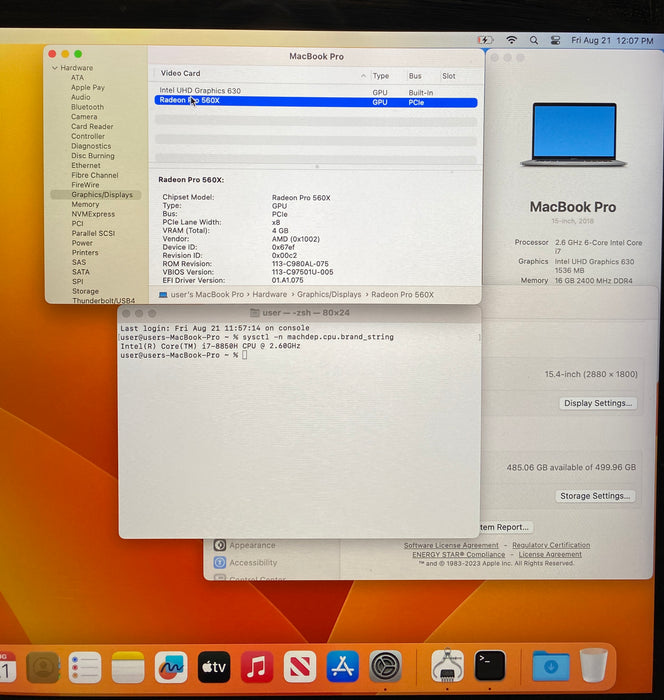Select Storage in Hardware list
Viewport: 664px width, 700px height.
[x=85, y=291]
